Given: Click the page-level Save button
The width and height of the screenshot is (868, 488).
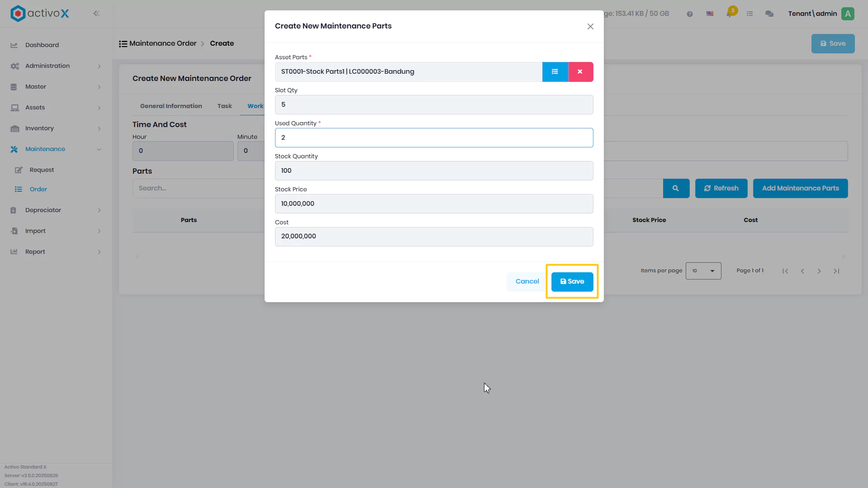Looking at the screenshot, I should point(833,44).
